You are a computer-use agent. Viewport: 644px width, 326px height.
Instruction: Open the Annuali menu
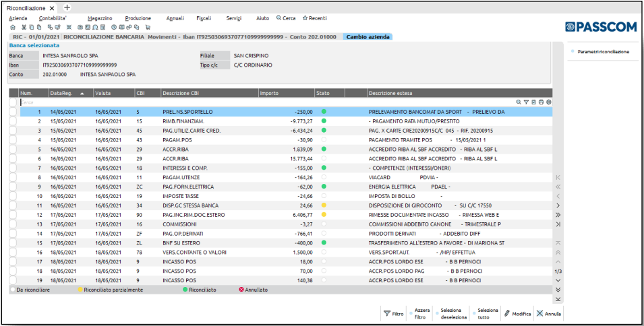175,18
